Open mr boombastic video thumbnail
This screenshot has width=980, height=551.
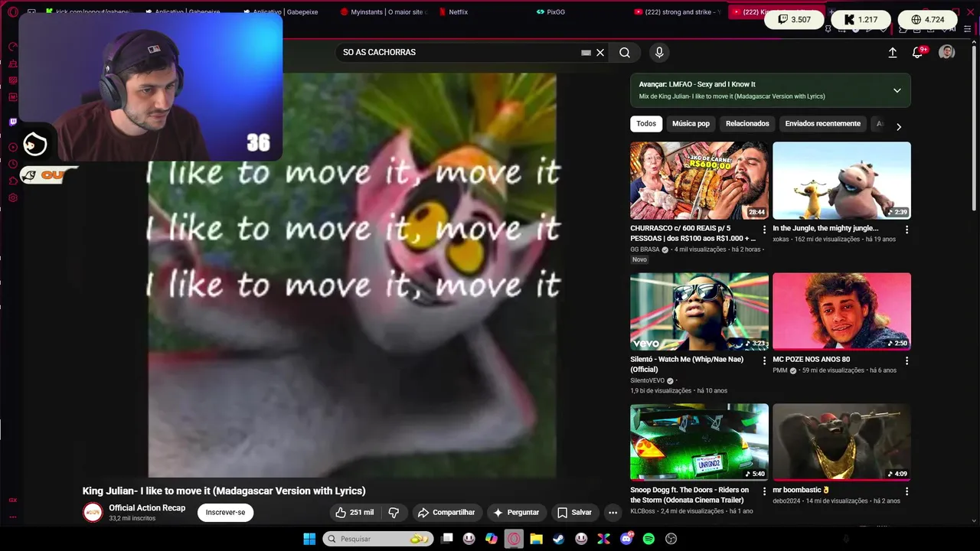coord(841,442)
